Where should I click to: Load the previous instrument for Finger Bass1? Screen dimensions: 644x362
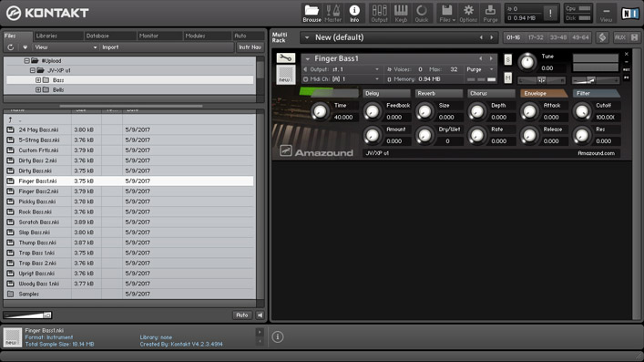click(x=481, y=58)
